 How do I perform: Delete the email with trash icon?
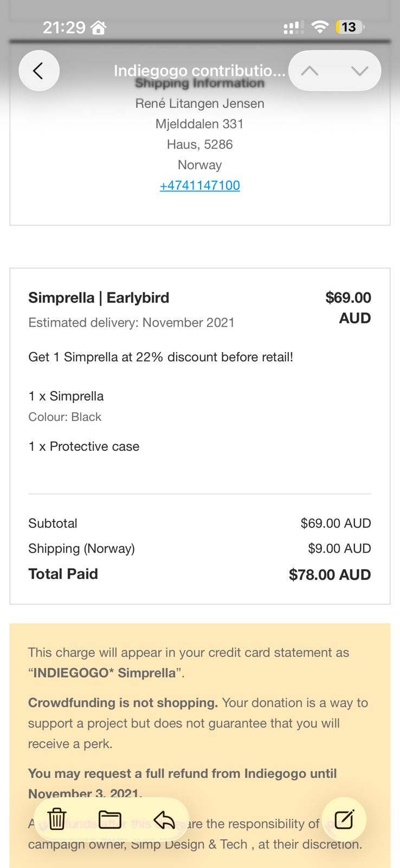[57, 819]
